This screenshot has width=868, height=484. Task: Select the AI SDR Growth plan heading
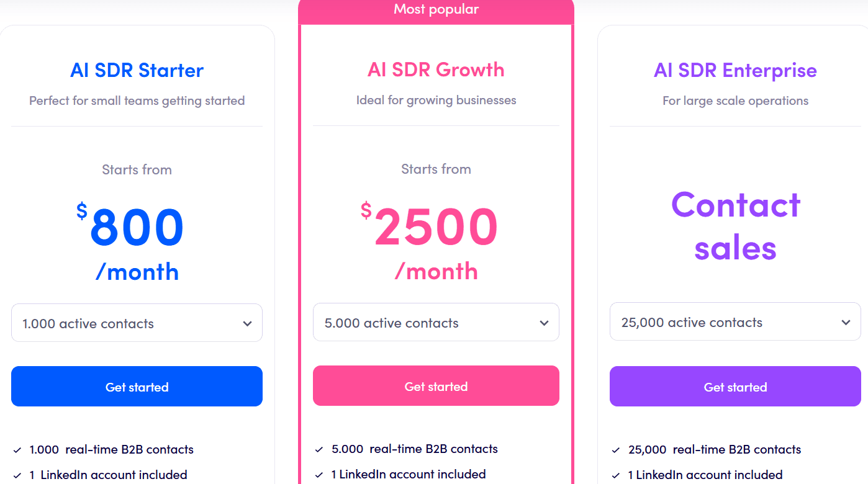click(436, 69)
